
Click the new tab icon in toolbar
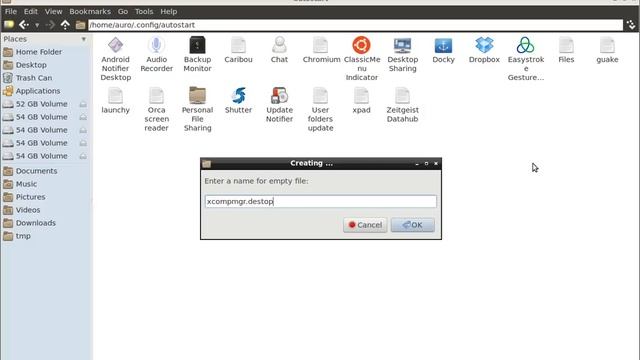[x=9, y=25]
